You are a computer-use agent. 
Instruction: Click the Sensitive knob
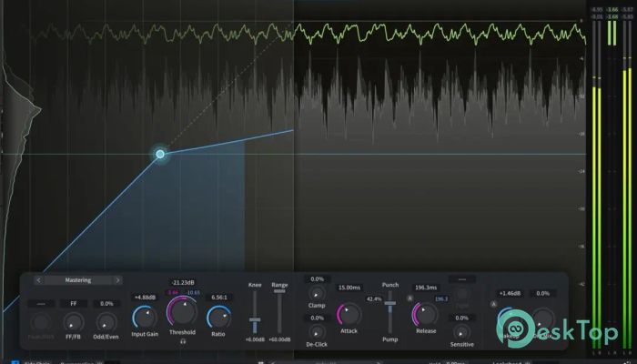(x=462, y=331)
